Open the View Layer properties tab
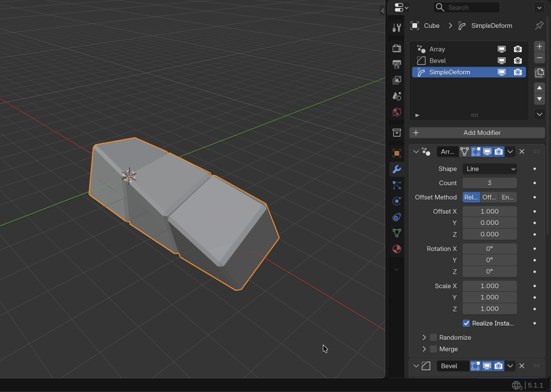The image size is (551, 392). (x=396, y=80)
